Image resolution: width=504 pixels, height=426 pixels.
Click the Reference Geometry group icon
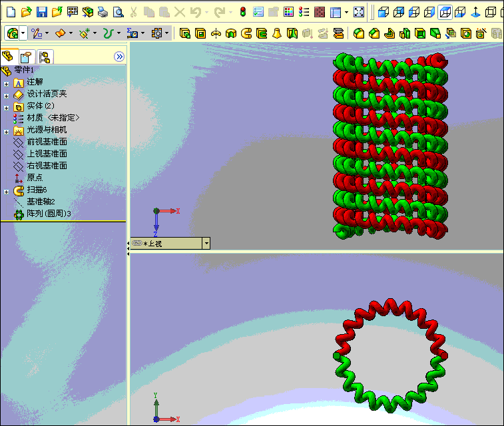[x=85, y=33]
